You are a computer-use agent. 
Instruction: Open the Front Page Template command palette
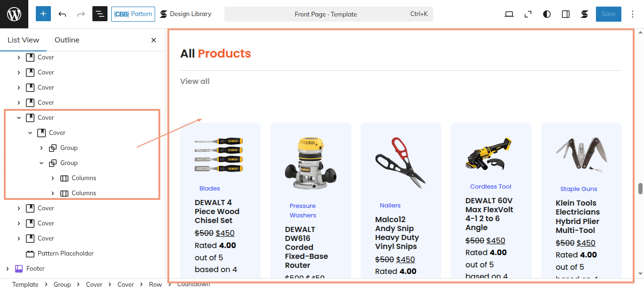[329, 14]
